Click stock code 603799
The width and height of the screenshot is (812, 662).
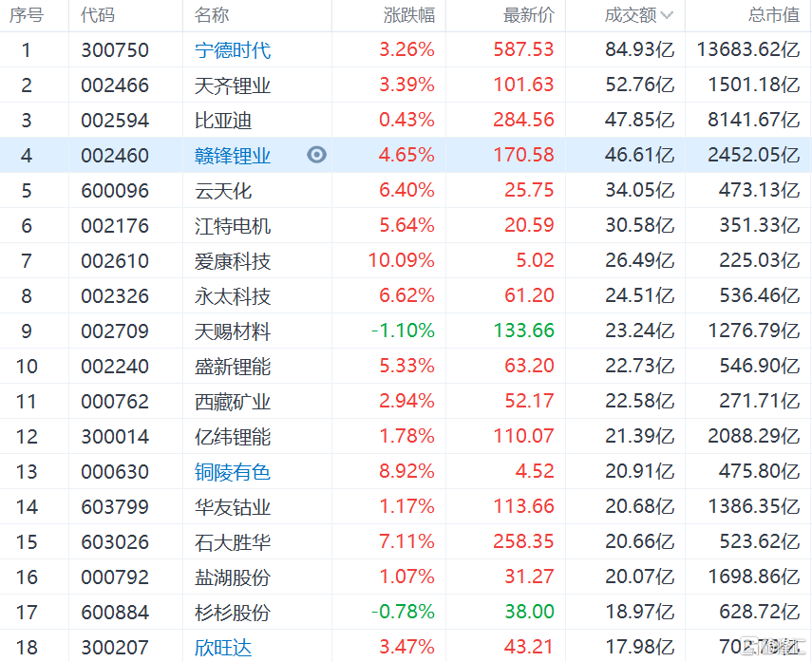pyautogui.click(x=115, y=506)
